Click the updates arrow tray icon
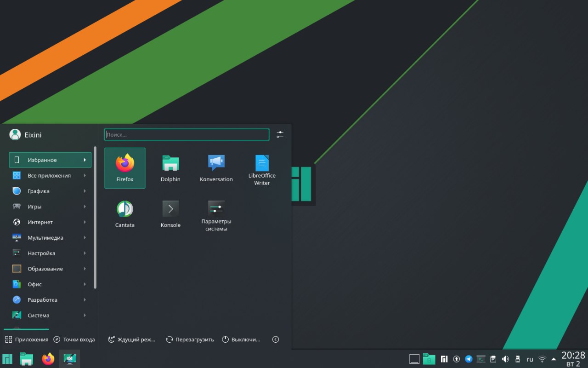This screenshot has width=588, height=368. pyautogui.click(x=457, y=359)
